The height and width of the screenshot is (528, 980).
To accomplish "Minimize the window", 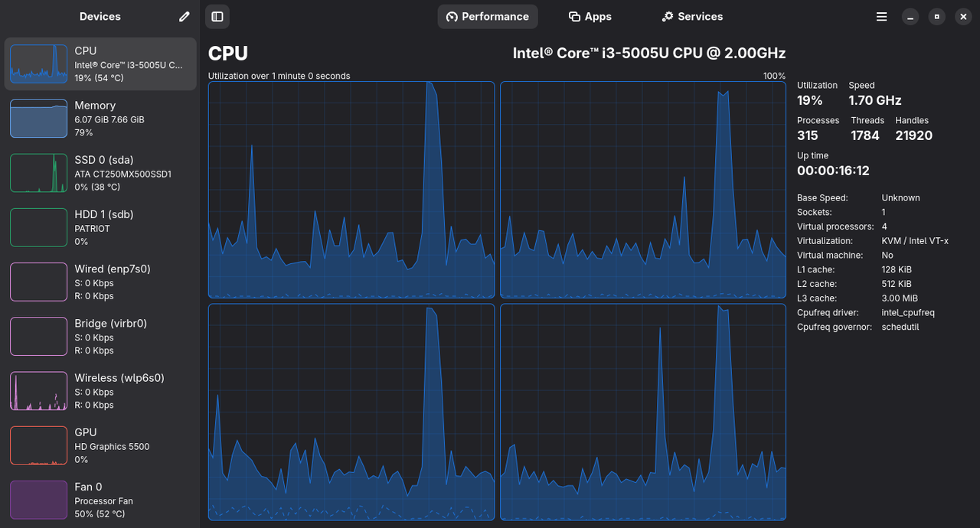I will point(910,16).
